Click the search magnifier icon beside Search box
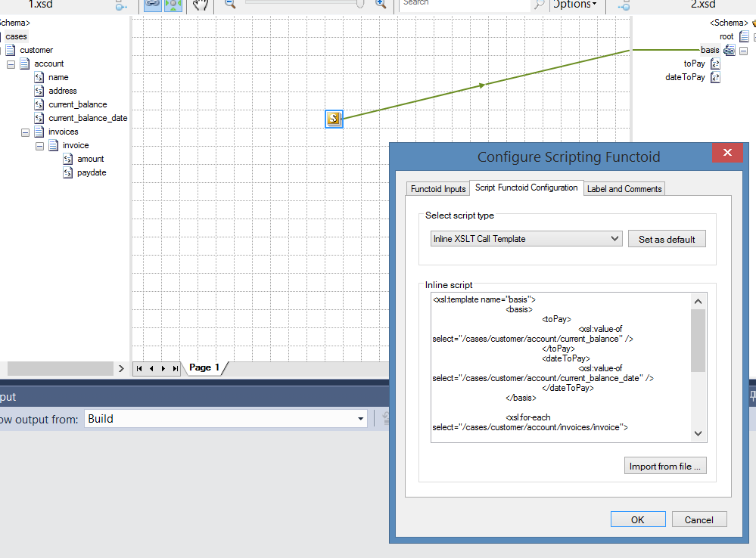Viewport: 756px width, 558px height. click(539, 5)
